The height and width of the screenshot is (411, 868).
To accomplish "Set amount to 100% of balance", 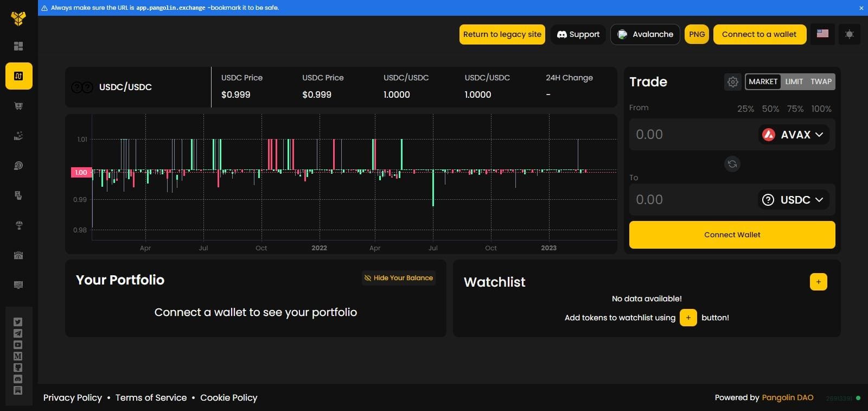I will 821,109.
